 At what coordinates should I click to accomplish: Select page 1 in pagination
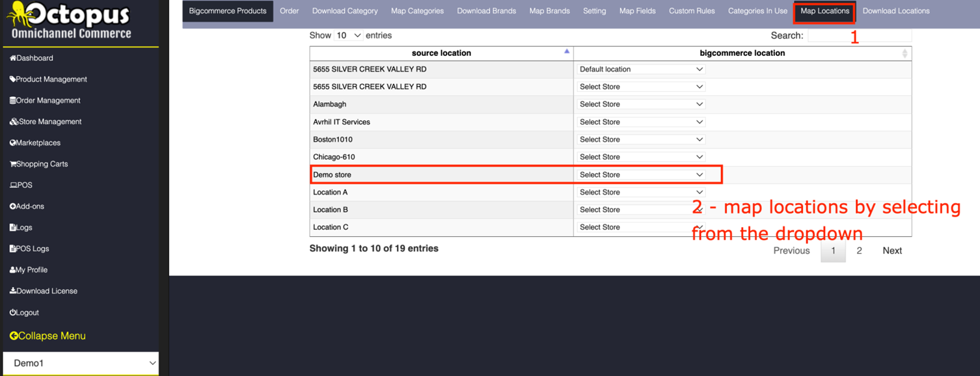click(x=833, y=250)
